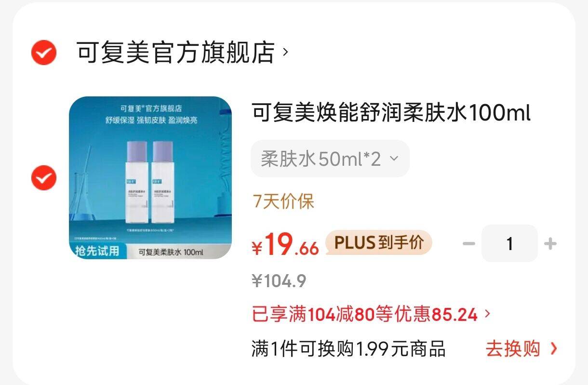Tap the red arrow next to 去换购
The image size is (588, 385).
click(553, 348)
